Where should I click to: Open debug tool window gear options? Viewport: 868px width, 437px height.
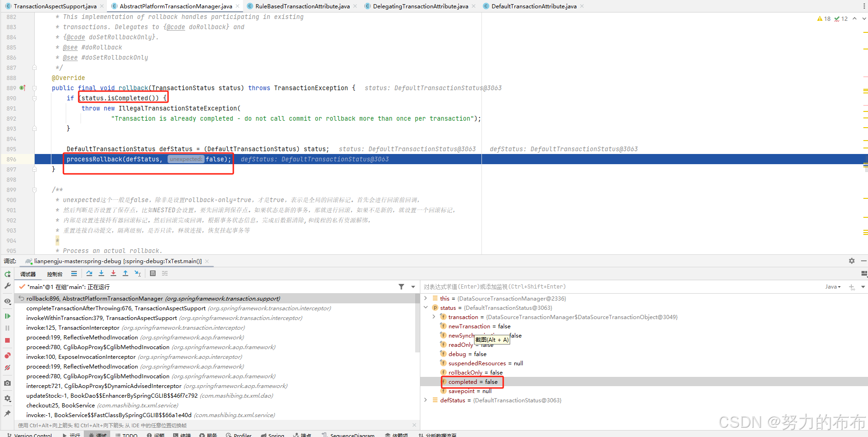[852, 261]
